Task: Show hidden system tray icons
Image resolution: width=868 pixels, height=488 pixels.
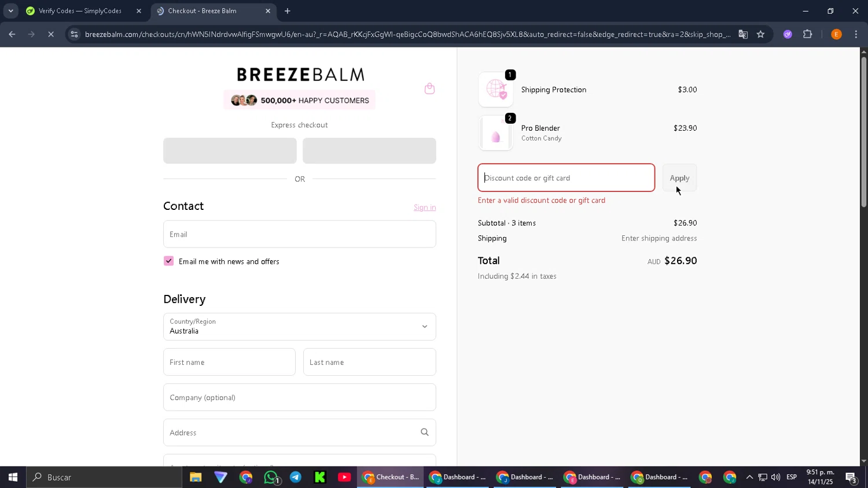Action: click(x=749, y=477)
